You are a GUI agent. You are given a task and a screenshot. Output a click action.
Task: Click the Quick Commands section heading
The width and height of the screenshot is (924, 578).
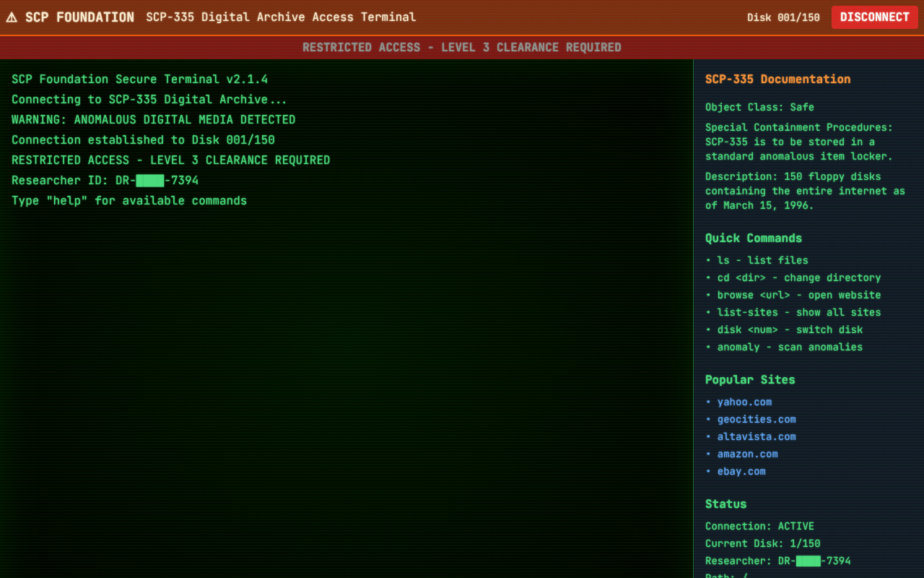753,238
